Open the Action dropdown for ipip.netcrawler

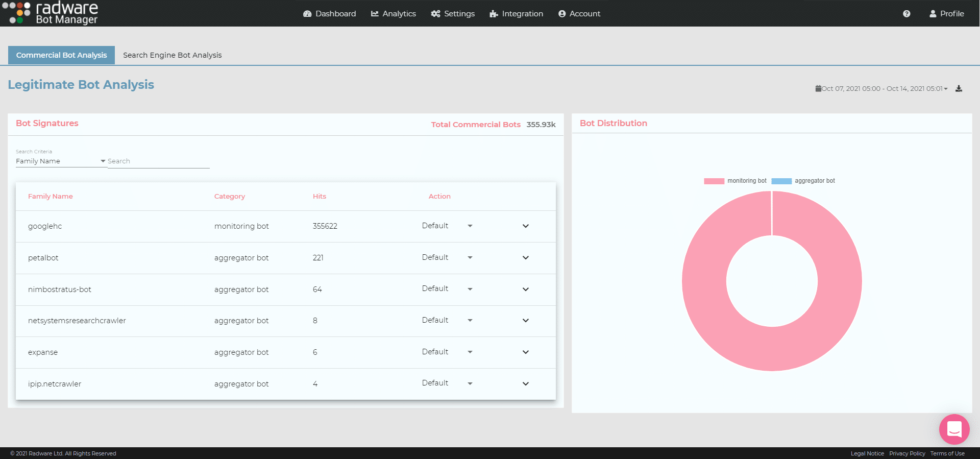447,383
